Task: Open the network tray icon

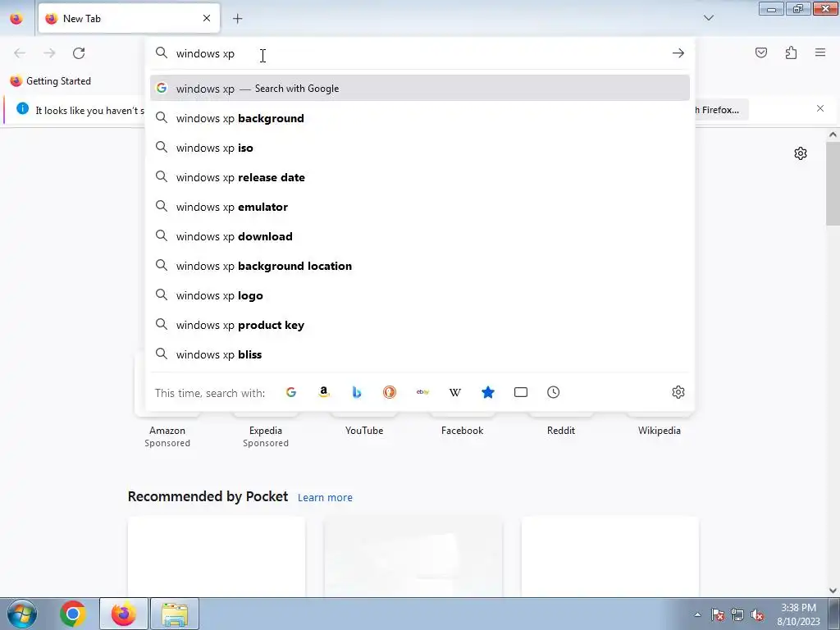Action: (737, 614)
